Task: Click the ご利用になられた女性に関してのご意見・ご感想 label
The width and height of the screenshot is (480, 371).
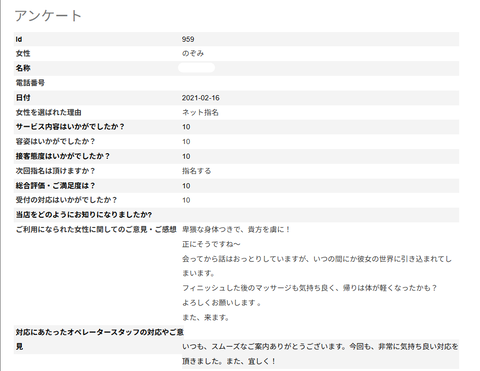Action: pyautogui.click(x=96, y=230)
